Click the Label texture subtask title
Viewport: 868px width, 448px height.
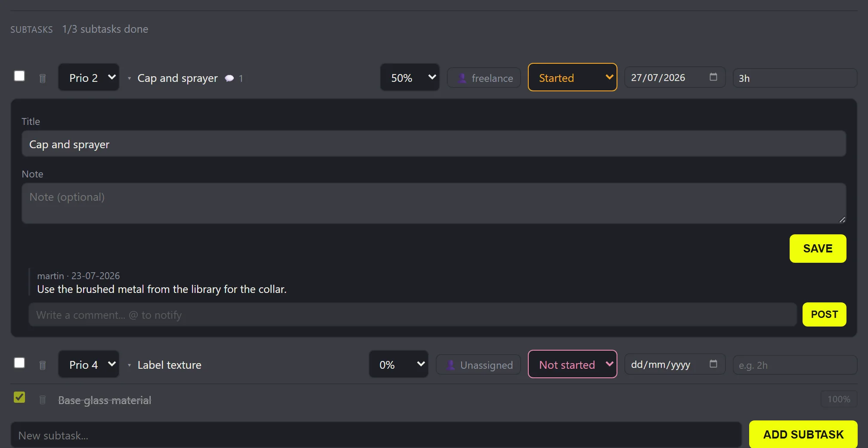(x=169, y=365)
